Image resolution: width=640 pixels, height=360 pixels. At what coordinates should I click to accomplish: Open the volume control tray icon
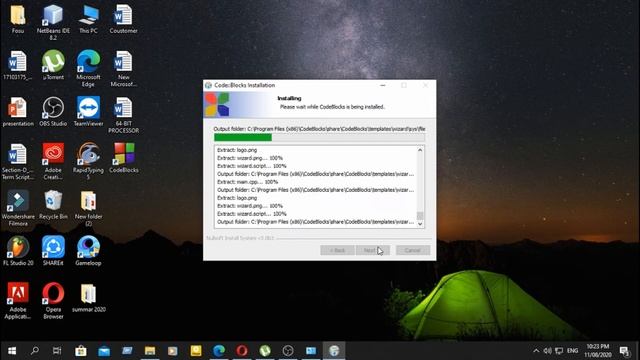tap(548, 351)
